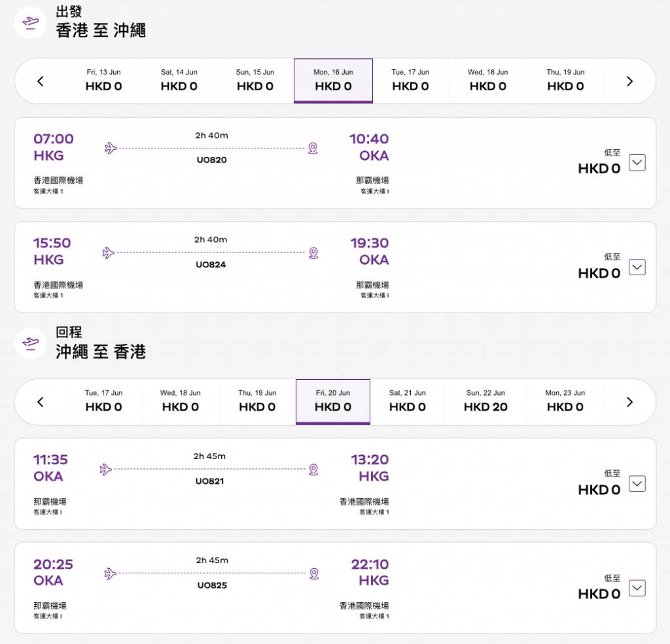The image size is (670, 644).
Task: Expand fare options for flight UO820
Action: pyautogui.click(x=637, y=163)
